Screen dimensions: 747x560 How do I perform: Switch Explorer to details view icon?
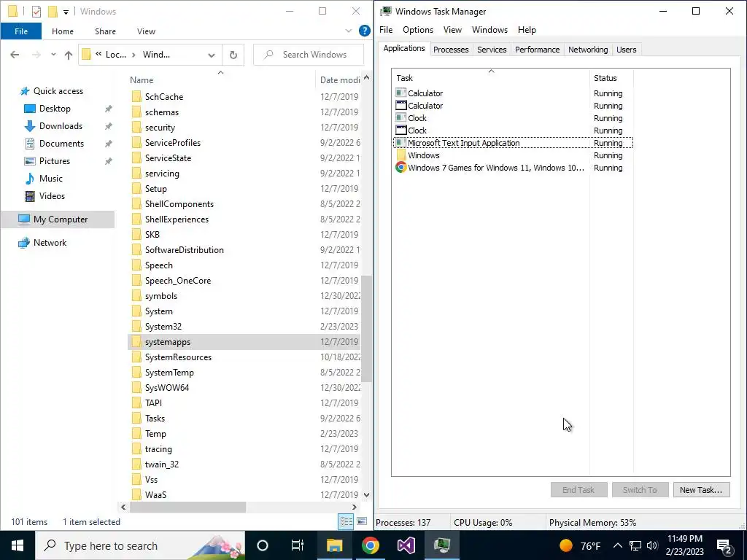[x=346, y=522]
